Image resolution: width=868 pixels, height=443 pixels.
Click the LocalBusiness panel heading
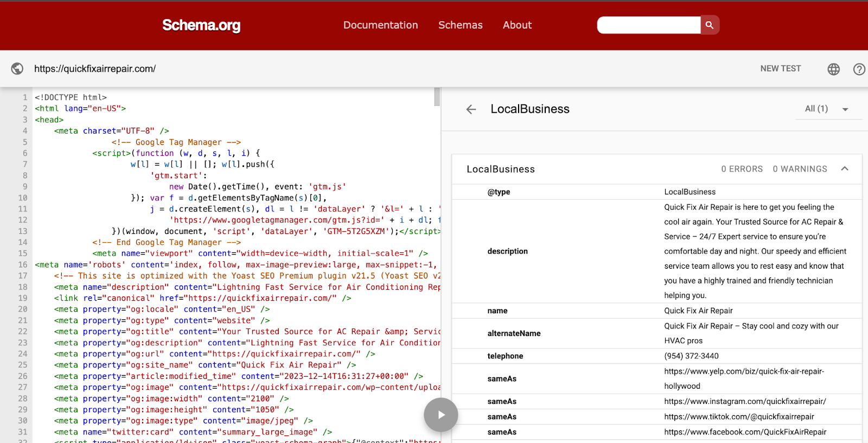coord(529,109)
